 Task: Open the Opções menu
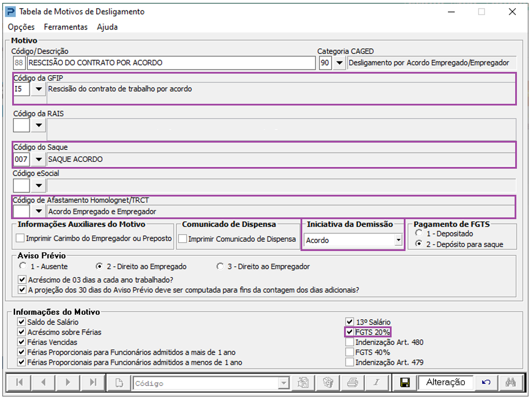21,27
